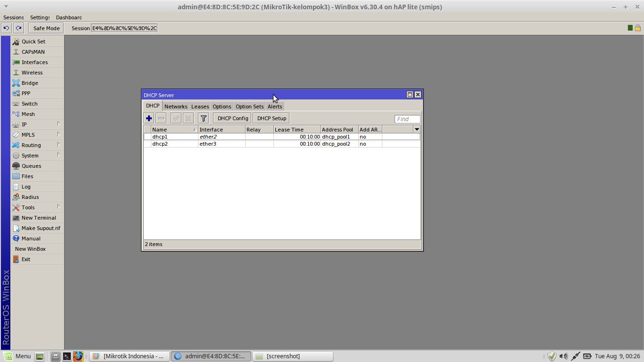The width and height of the screenshot is (644, 362).
Task: Sort by Lease Time column header
Action: click(297, 130)
